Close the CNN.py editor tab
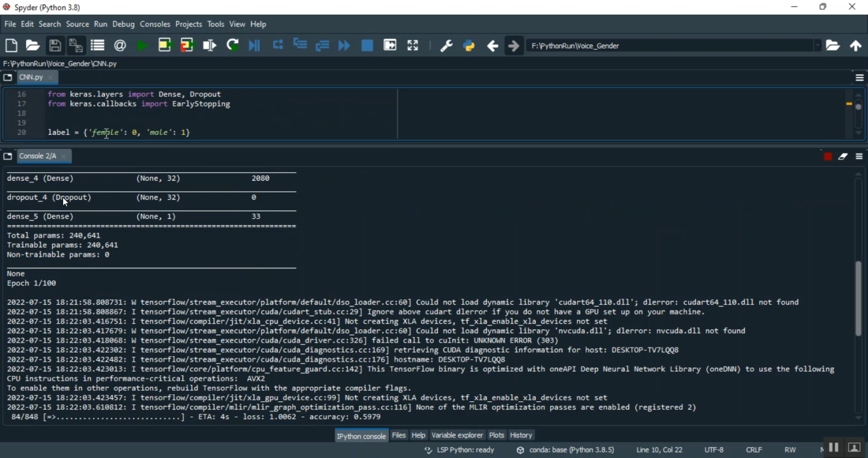 coord(51,78)
